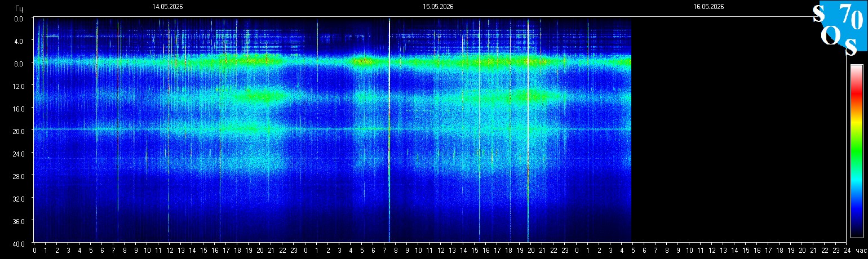
Task: Click hour 12 tick under 14.05.2026
Action: pos(170,250)
